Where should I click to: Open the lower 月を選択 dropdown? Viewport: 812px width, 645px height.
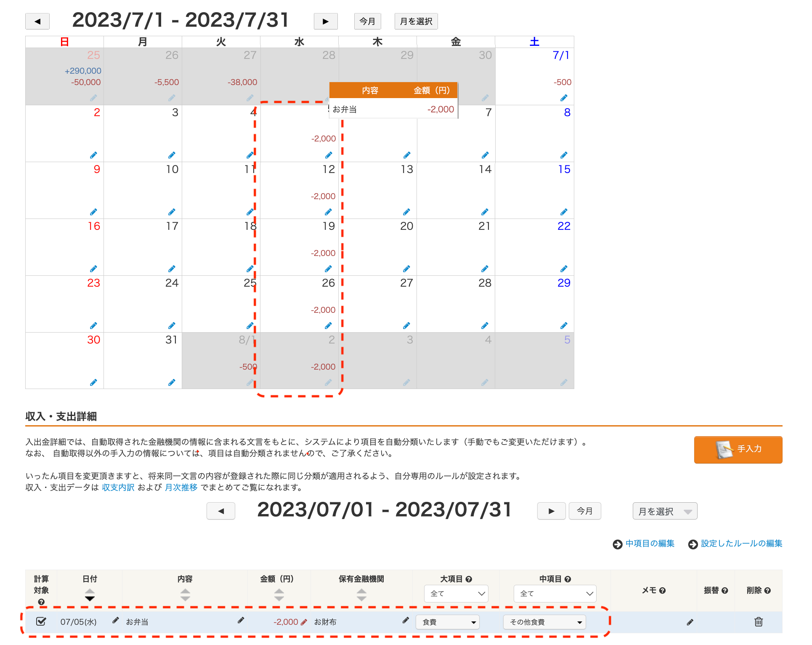pos(665,512)
